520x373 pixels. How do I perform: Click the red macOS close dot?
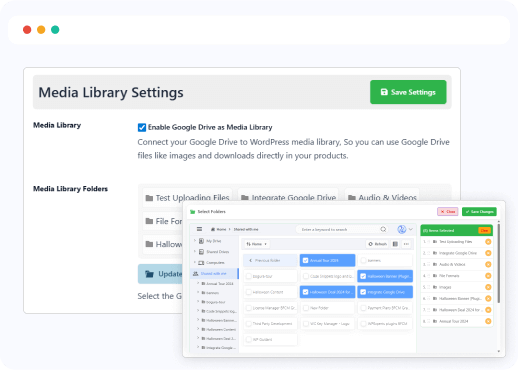(x=27, y=30)
